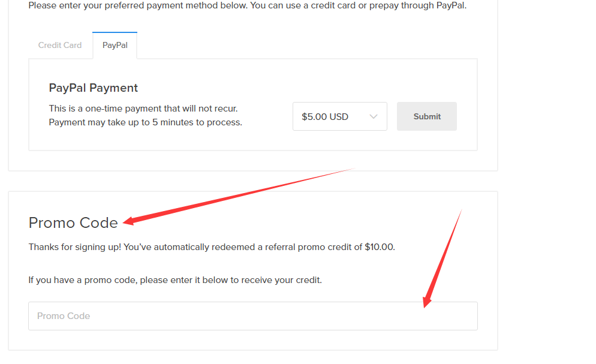Click the 'one-time payment that will not recur' line
596x364 pixels.
tap(143, 109)
